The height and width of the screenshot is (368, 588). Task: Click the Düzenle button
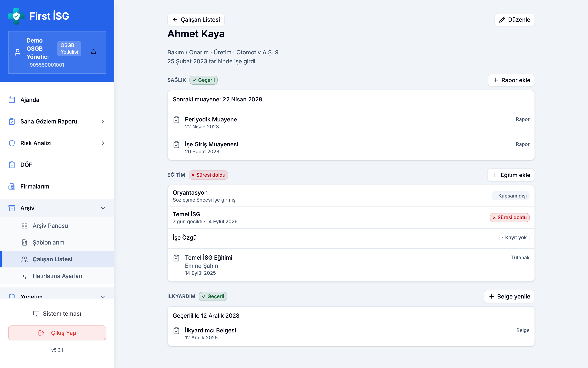click(x=515, y=20)
